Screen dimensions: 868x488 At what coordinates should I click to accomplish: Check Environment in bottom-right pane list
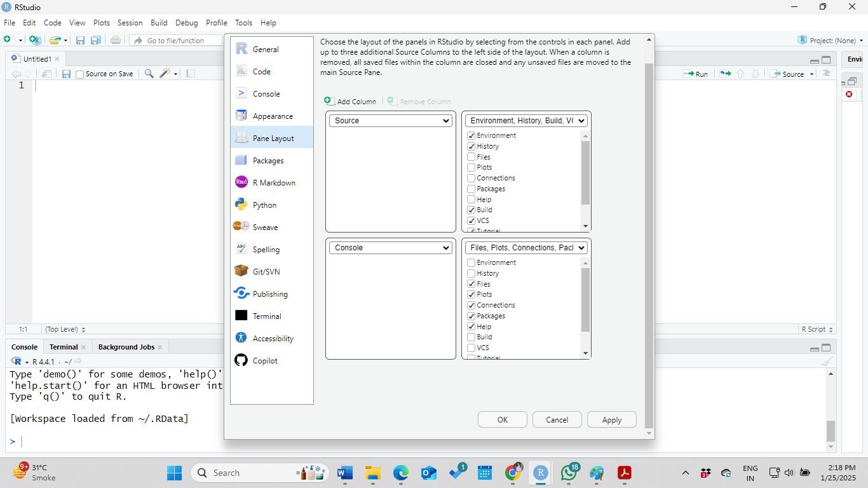471,262
